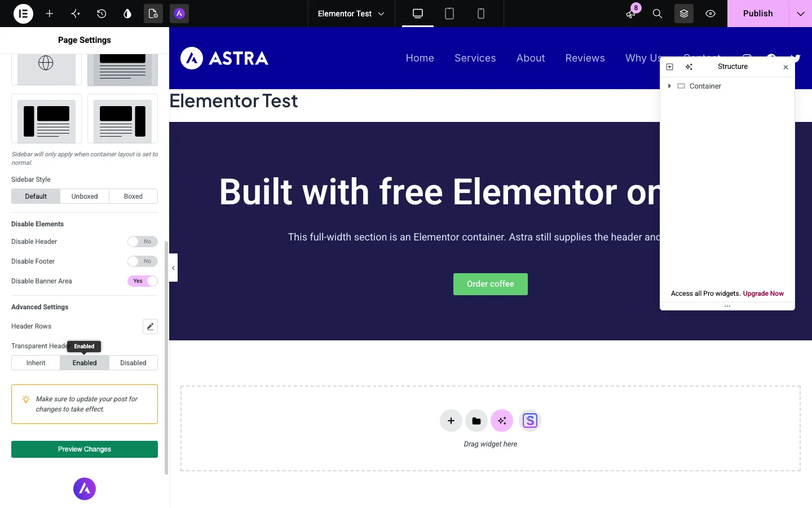The height and width of the screenshot is (508, 812).
Task: Set Transparent Header to Enabled
Action: [85, 363]
